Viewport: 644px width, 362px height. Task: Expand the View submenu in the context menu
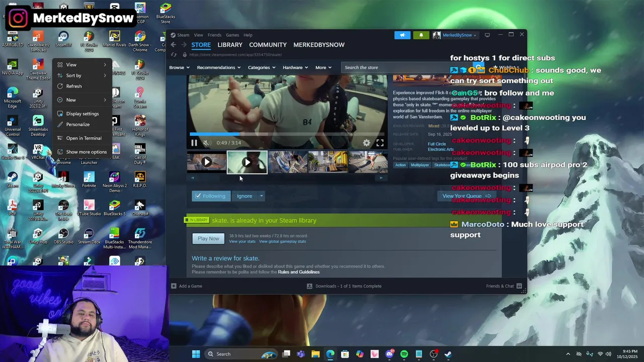click(82, 65)
